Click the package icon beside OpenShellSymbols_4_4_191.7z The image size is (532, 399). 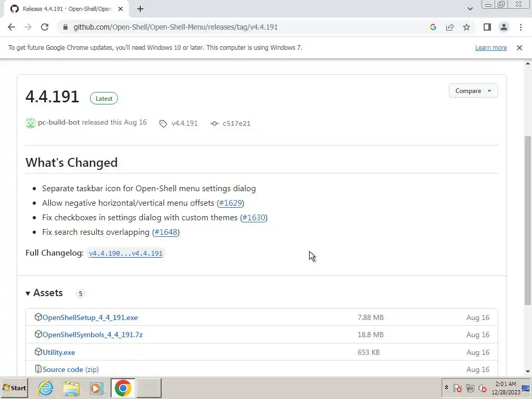pyautogui.click(x=38, y=334)
